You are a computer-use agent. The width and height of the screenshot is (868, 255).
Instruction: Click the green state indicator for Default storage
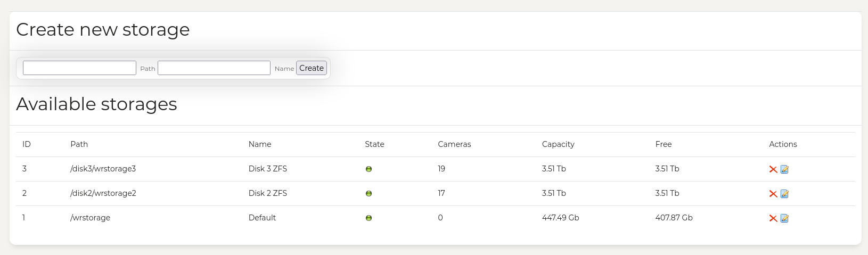(369, 218)
